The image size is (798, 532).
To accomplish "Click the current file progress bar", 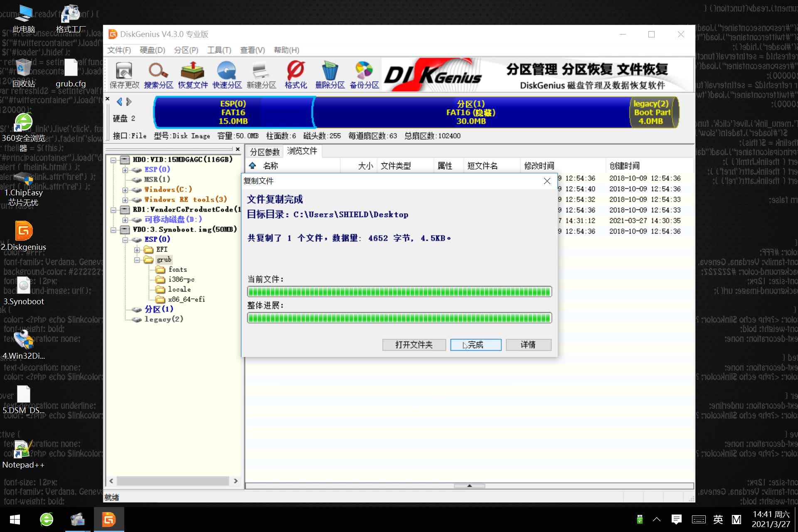I will [x=399, y=291].
